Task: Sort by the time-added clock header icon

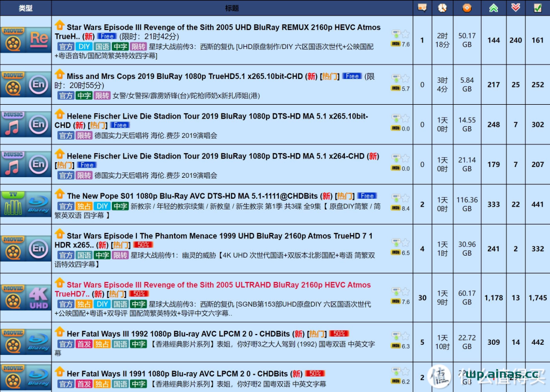Action: 443,8
